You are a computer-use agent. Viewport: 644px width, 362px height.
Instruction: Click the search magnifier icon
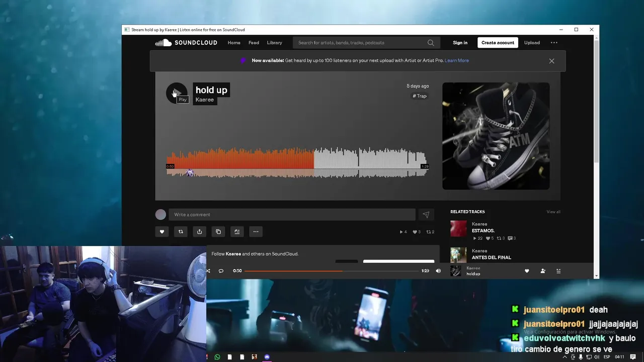coord(431,43)
